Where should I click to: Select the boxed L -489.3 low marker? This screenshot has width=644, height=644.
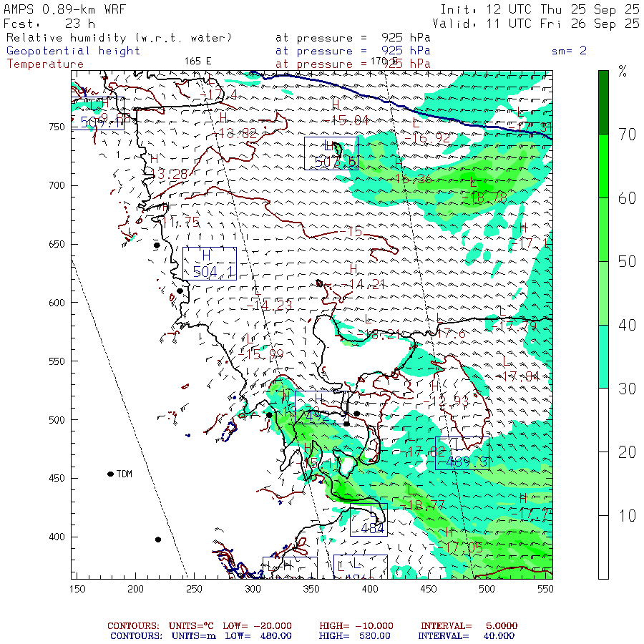point(462,454)
